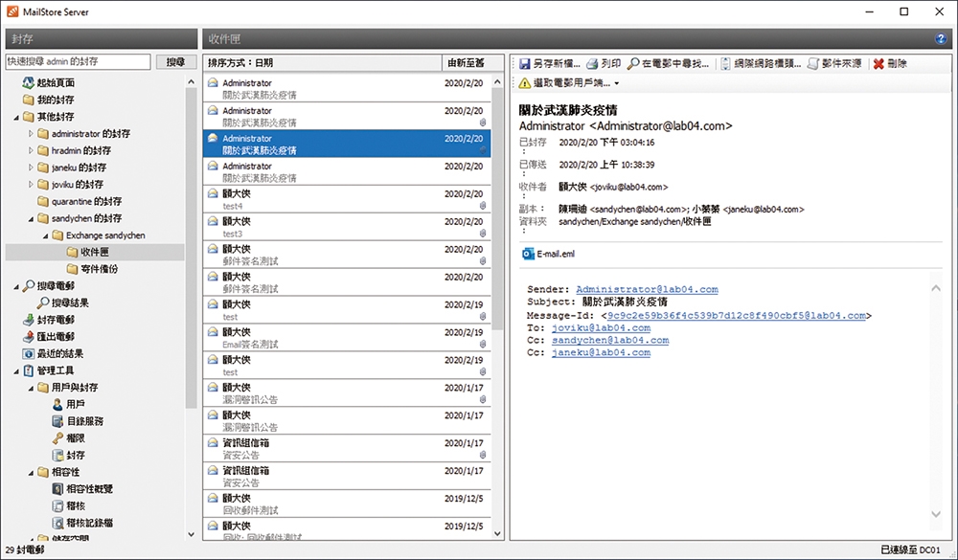Image resolution: width=958 pixels, height=560 pixels.
Task: Click the message body scroll down arrow
Action: coord(936,514)
